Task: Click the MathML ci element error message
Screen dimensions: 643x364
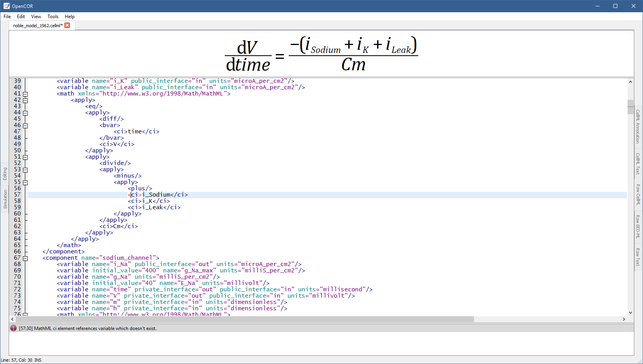Action: point(88,328)
